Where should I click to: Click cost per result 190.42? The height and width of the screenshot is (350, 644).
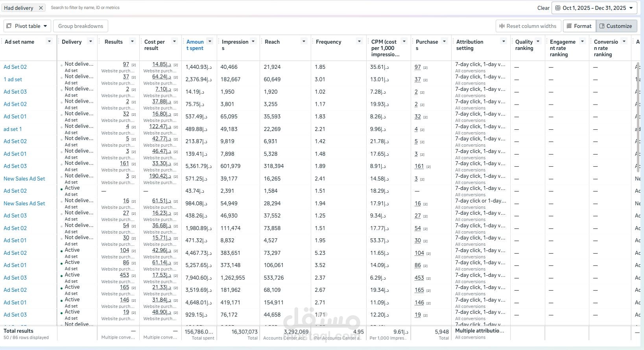pos(160,176)
